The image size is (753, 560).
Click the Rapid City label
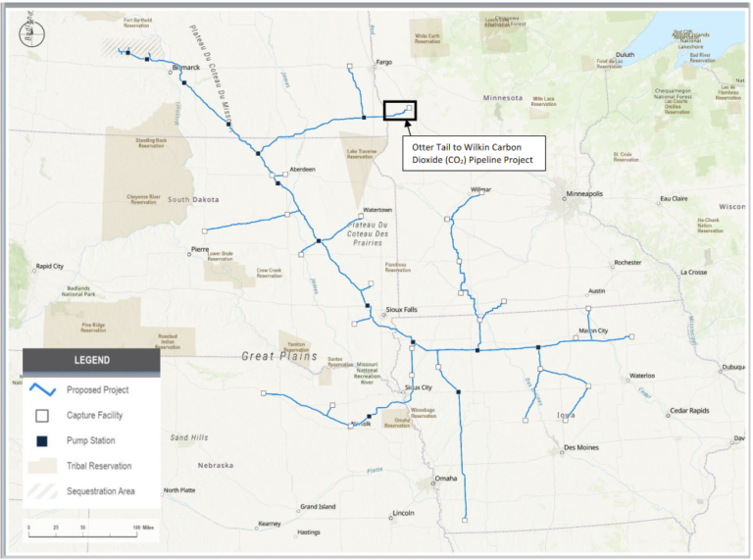pos(50,266)
